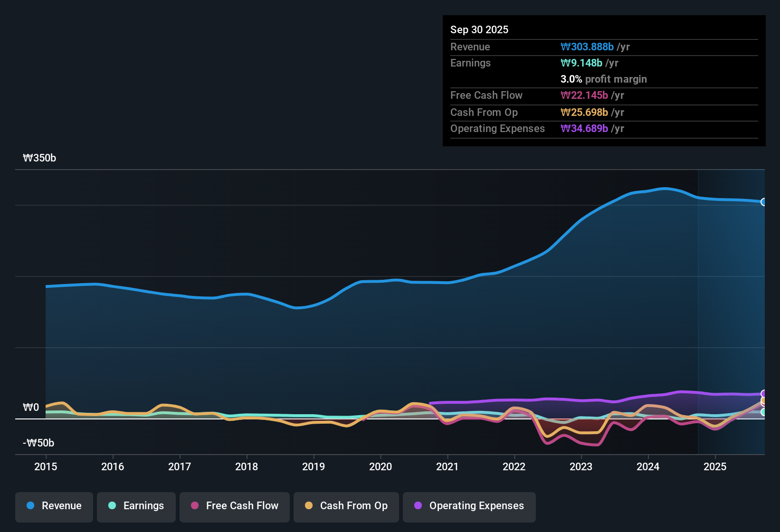The height and width of the screenshot is (532, 780).
Task: Toggle the Operating Expenses series off
Action: tap(469, 506)
